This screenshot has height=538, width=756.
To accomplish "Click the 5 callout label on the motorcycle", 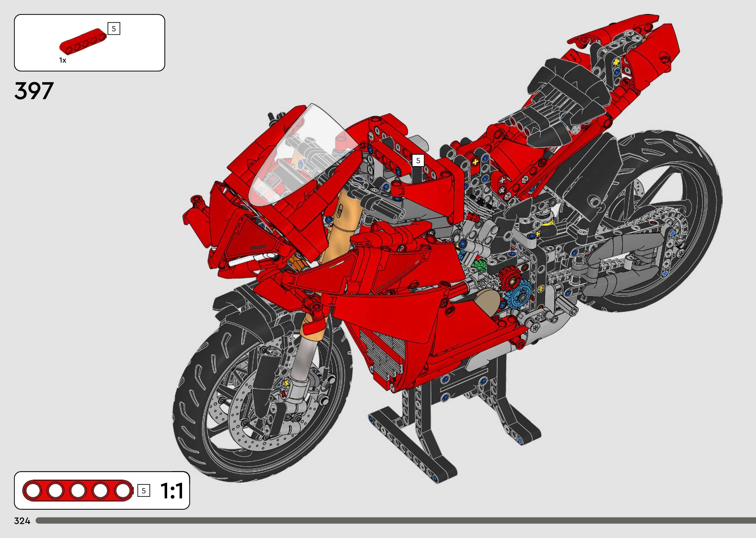I will click(x=418, y=161).
